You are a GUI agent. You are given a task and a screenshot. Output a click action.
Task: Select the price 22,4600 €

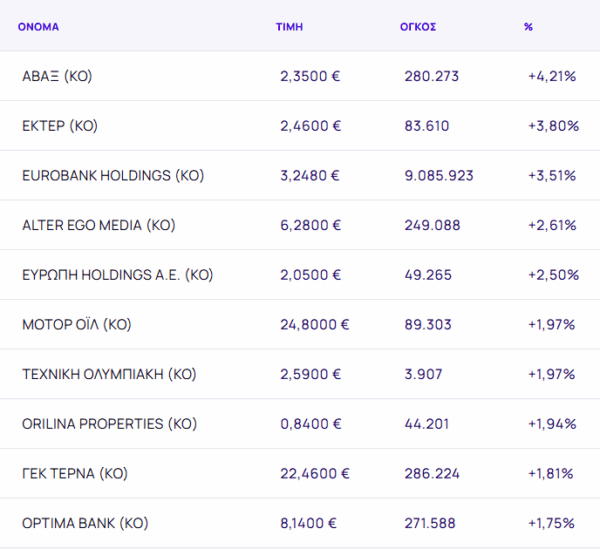click(x=315, y=474)
